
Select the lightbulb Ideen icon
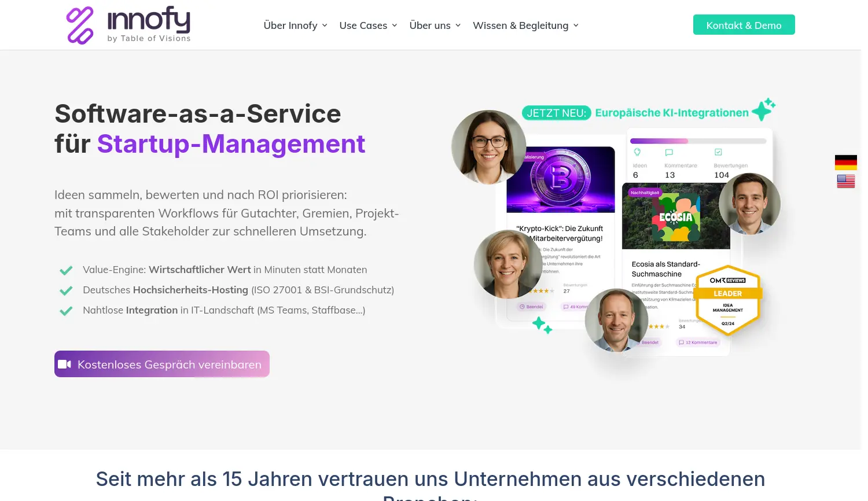tap(638, 152)
